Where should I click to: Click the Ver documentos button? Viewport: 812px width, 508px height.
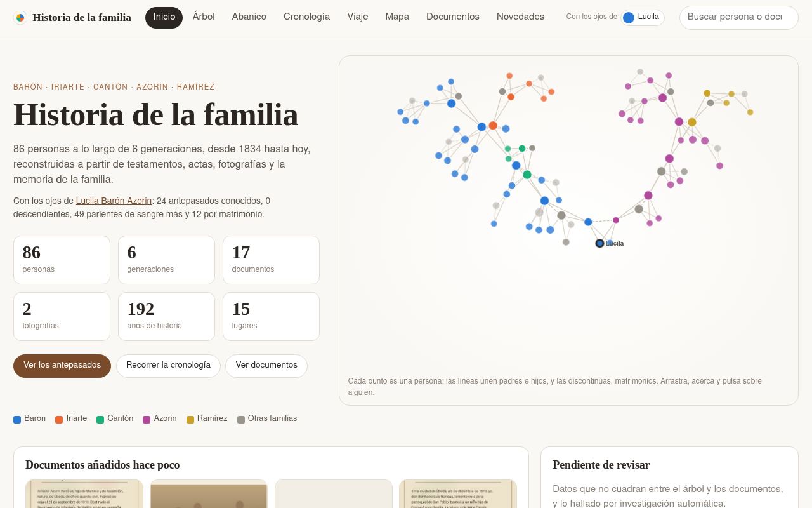pyautogui.click(x=266, y=366)
